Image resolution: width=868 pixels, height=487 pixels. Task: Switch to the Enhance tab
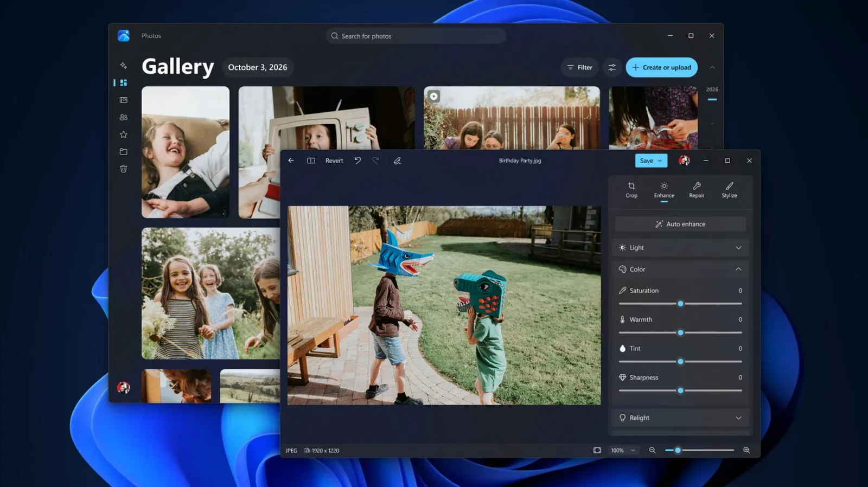(x=664, y=190)
